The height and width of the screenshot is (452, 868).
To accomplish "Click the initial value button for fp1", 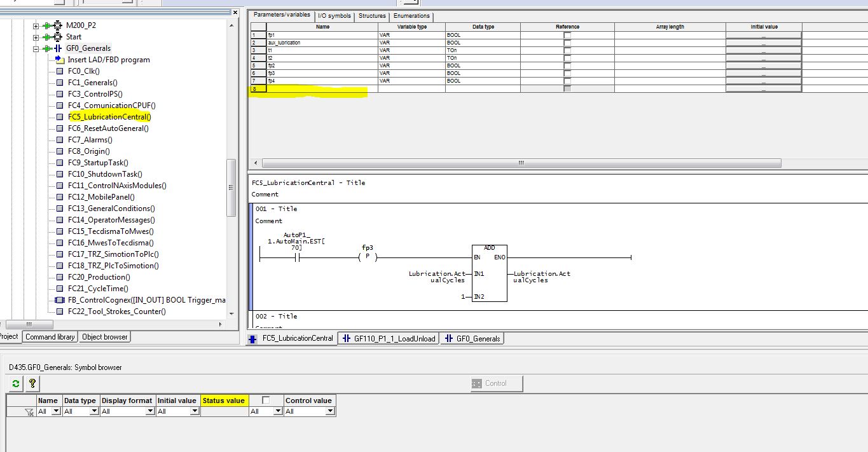I will coord(763,35).
